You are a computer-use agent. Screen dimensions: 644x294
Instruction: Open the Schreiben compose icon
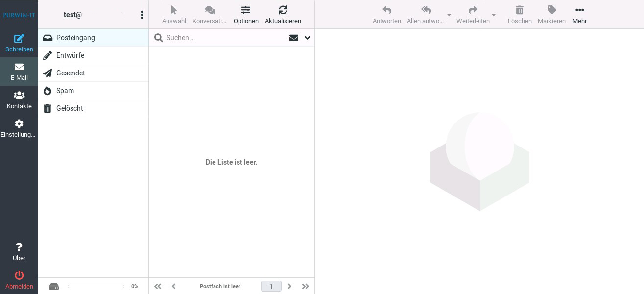point(19,43)
